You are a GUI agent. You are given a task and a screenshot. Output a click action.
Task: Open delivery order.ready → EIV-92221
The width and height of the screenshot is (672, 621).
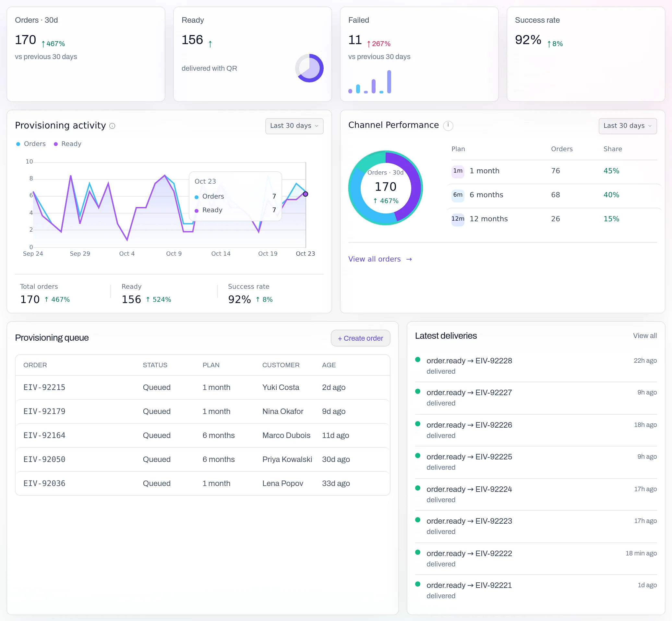pos(536,591)
